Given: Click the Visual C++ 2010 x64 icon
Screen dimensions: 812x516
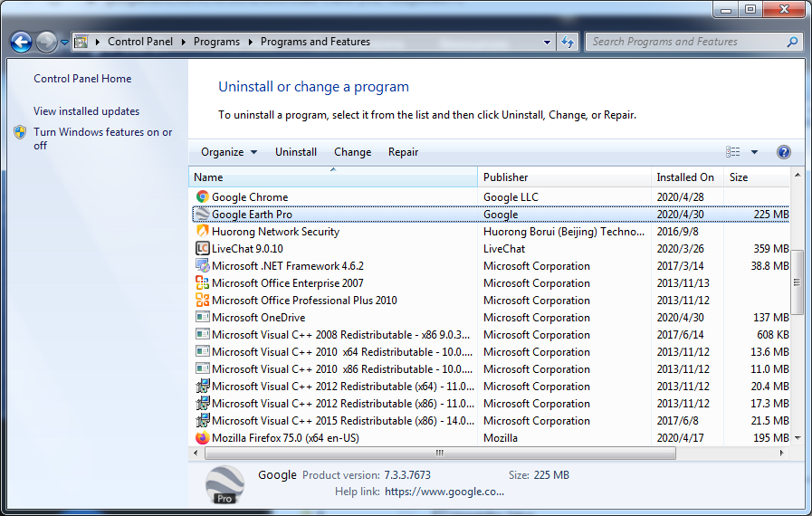Looking at the screenshot, I should (203, 351).
